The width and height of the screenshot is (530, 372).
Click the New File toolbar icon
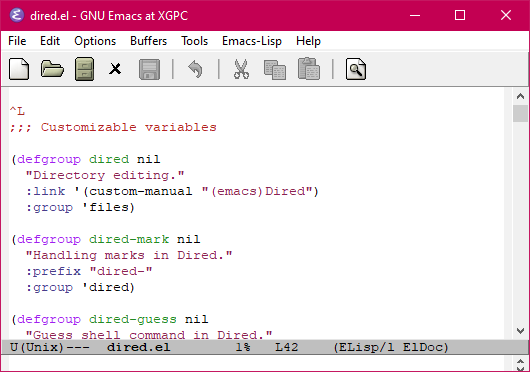point(19,69)
